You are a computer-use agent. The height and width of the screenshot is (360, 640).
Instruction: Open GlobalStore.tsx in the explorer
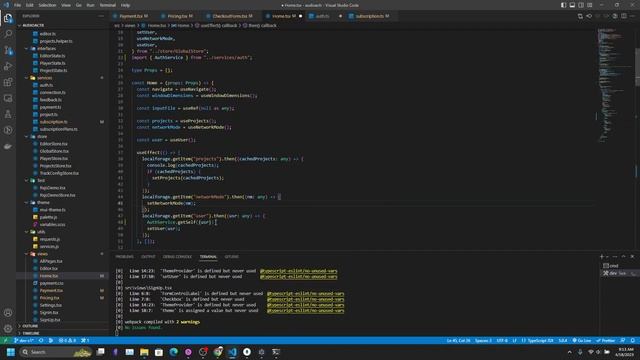click(x=54, y=151)
